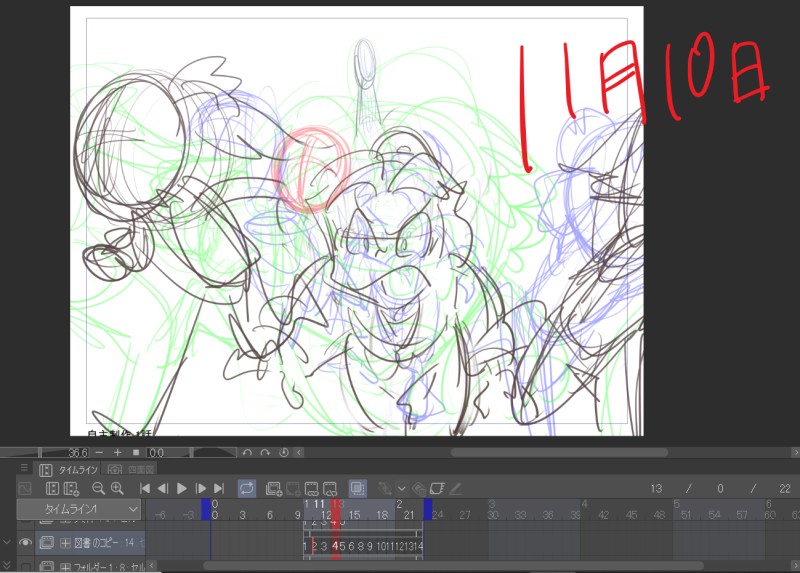Click the dimmed new cel icon
The height and width of the screenshot is (573, 800).
[x=293, y=489]
